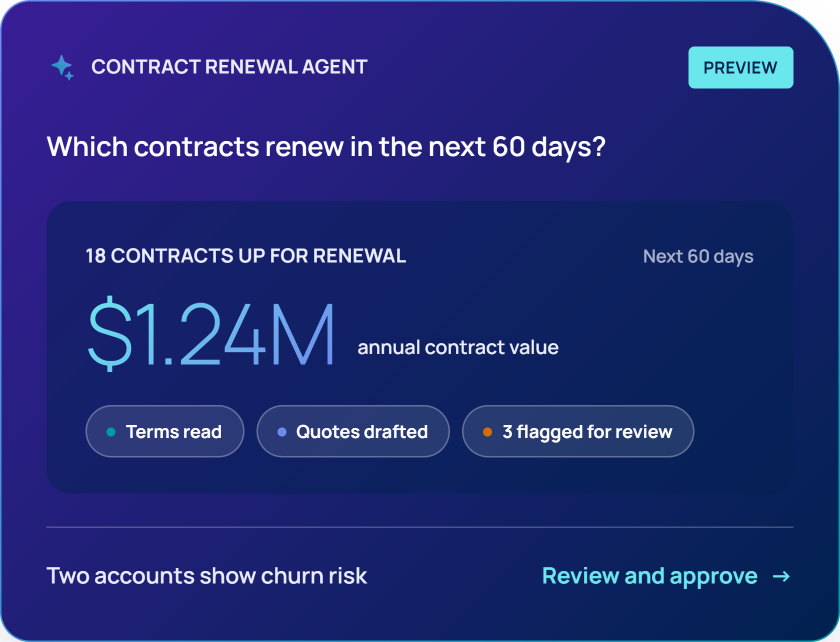840x642 pixels.
Task: Click the blue dot in Quotes drafted chip
Action: coord(282,432)
